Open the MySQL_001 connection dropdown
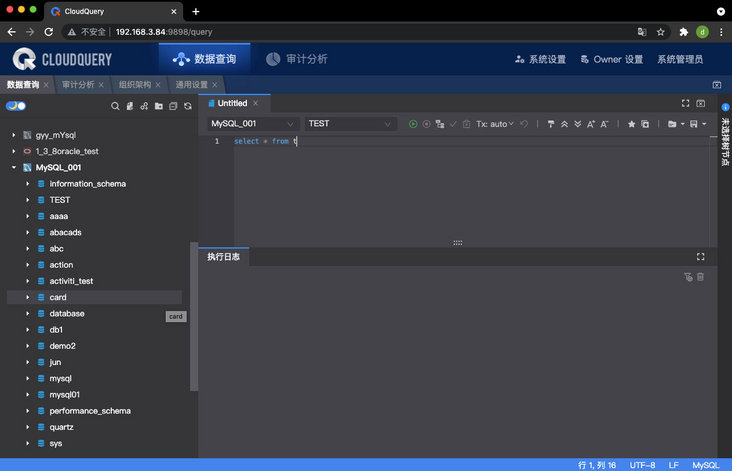Screen dimensions: 732x471 point(252,124)
